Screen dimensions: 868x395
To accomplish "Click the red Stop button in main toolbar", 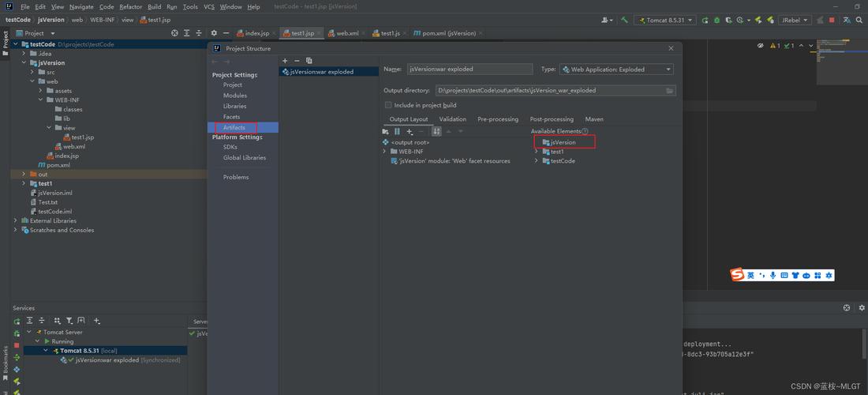I will point(831,20).
